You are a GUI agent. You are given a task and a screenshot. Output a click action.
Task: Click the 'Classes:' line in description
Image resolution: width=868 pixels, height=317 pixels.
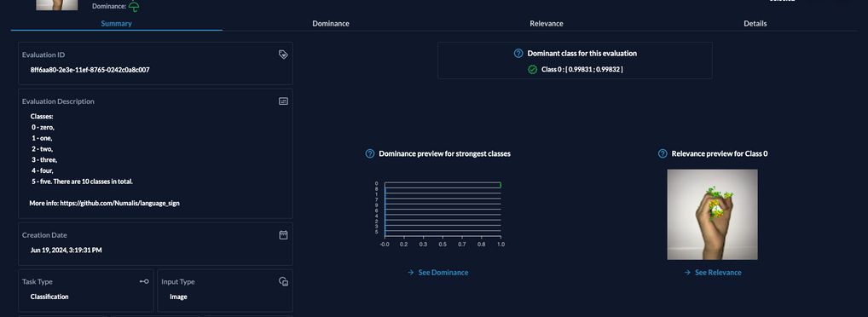[42, 117]
